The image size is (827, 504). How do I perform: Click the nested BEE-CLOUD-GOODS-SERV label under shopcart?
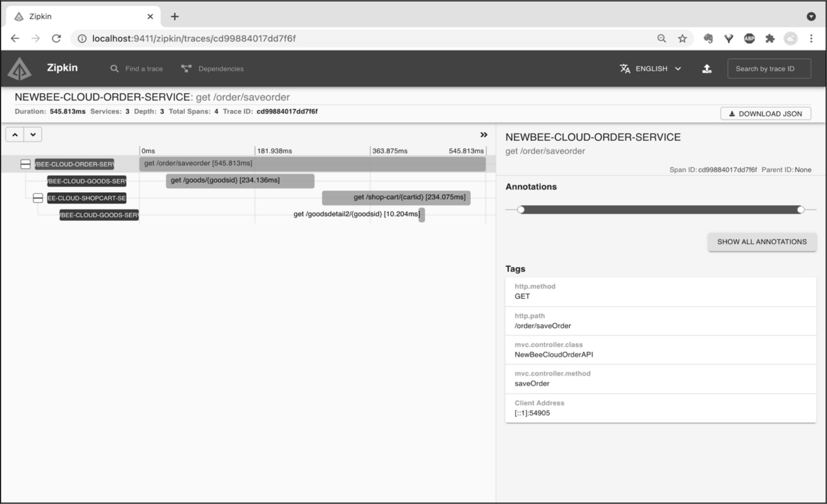pos(99,215)
